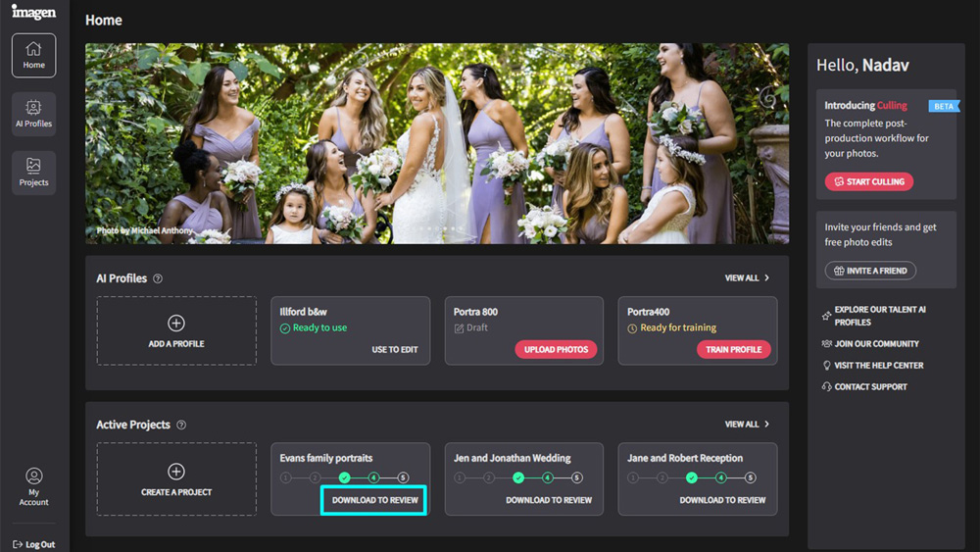Click Upload Photos on Portra 800 profile
980x552 pixels.
pyautogui.click(x=556, y=349)
